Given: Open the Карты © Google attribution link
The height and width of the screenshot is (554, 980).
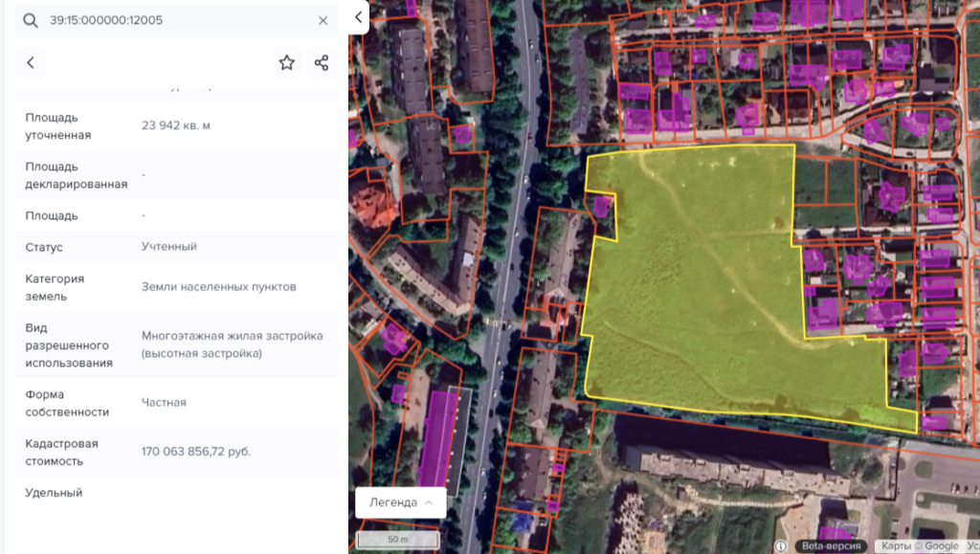Looking at the screenshot, I should point(919,546).
